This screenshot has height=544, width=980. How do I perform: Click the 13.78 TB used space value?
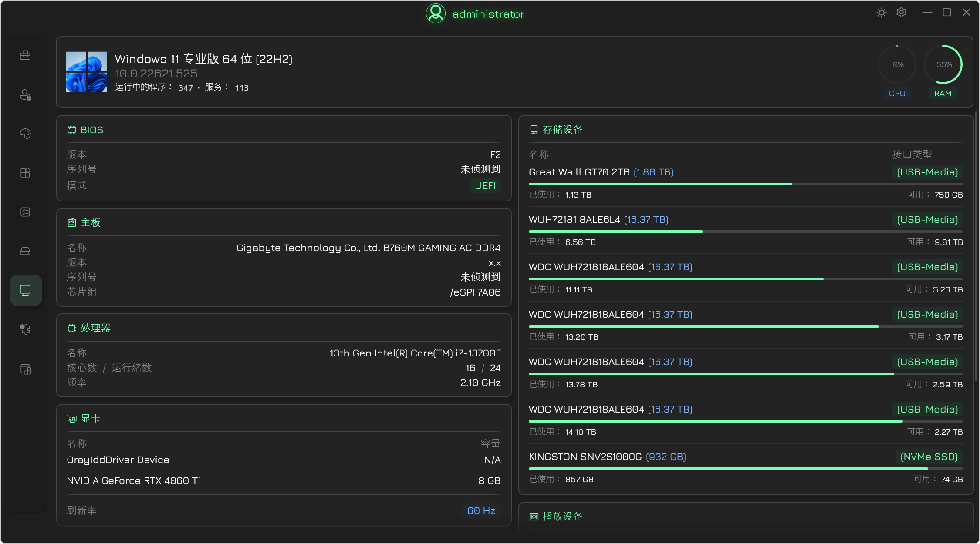(581, 384)
